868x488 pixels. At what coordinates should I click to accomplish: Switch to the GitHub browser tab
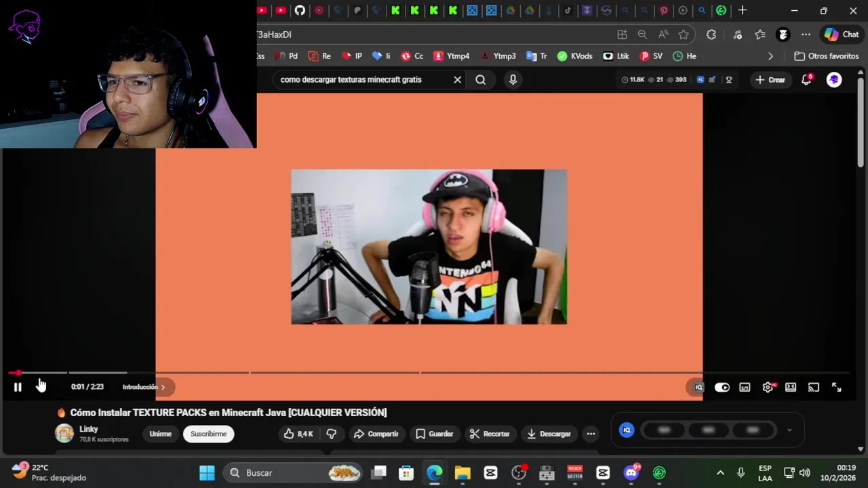coord(300,10)
